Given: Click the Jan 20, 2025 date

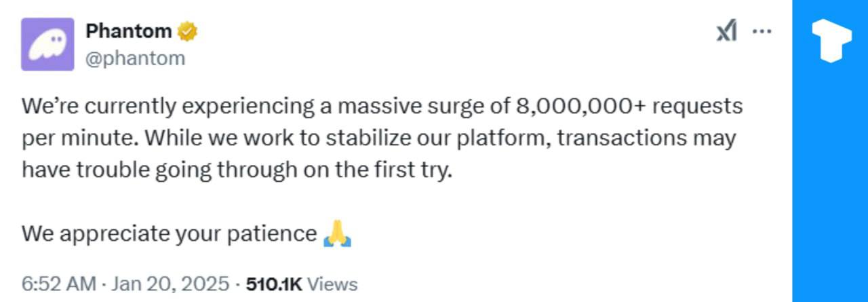Looking at the screenshot, I should (170, 284).
